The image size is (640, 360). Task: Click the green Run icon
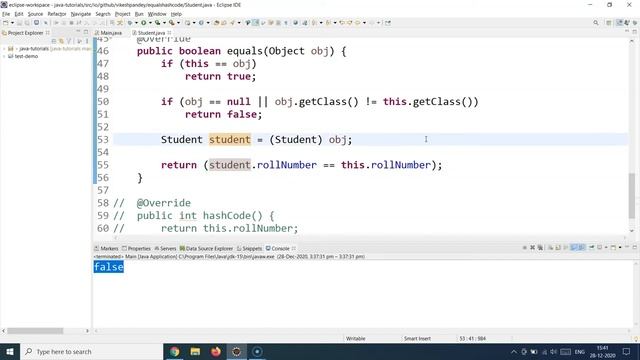point(144,23)
